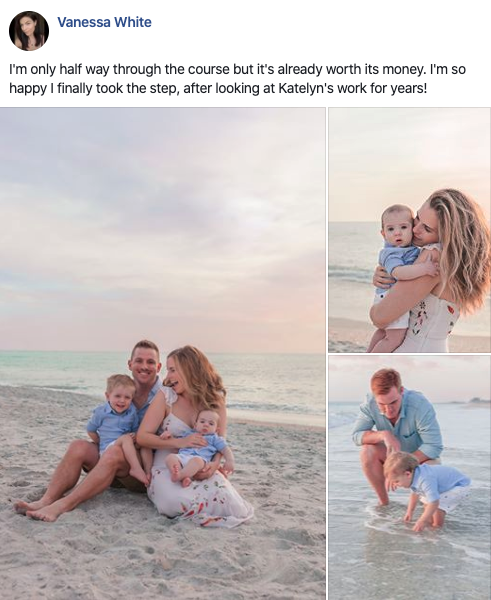The width and height of the screenshot is (491, 600).
Task: Click the baby's face in the top-right photo
Action: (396, 225)
